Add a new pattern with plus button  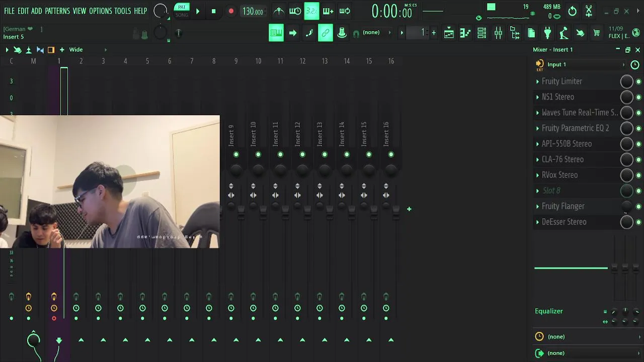pos(434,33)
